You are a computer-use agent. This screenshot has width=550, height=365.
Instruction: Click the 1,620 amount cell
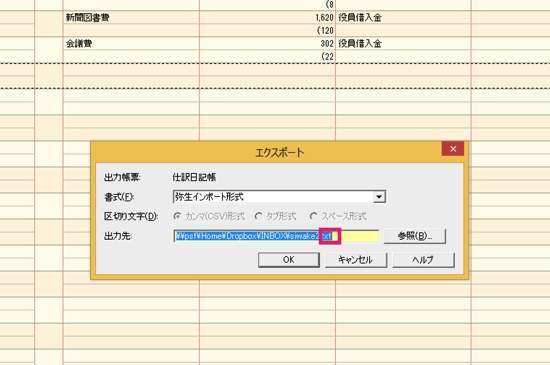coord(267,18)
